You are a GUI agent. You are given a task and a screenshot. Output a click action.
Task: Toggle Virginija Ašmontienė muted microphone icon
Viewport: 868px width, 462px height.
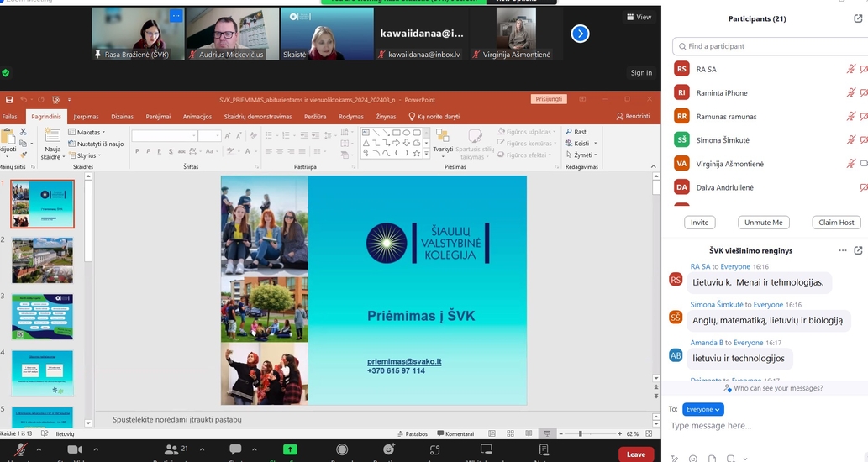coord(851,164)
